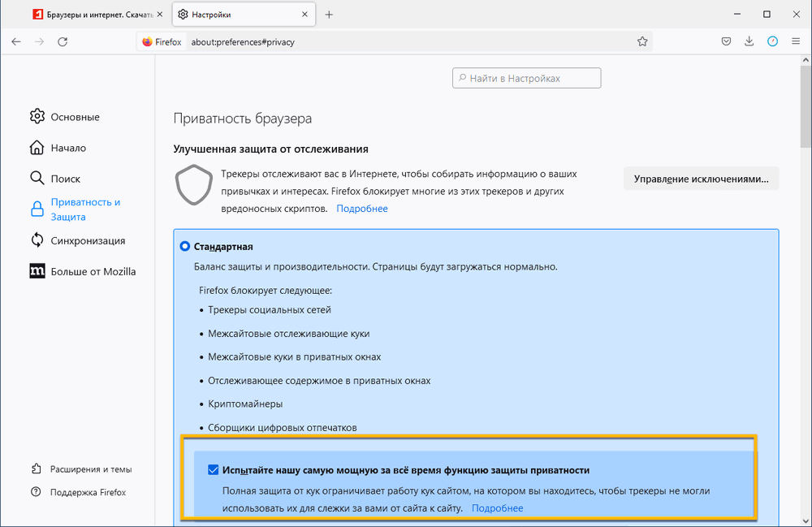Bookmark this page with the star icon

[x=642, y=41]
